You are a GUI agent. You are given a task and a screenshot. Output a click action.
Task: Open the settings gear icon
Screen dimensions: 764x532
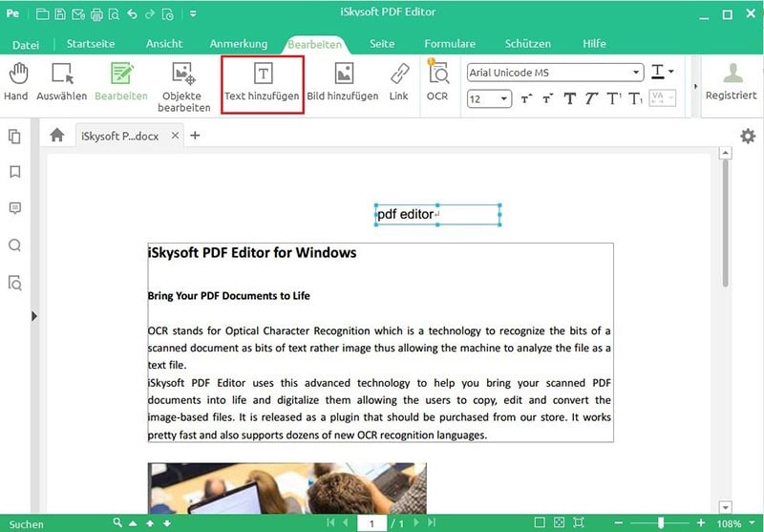click(748, 136)
